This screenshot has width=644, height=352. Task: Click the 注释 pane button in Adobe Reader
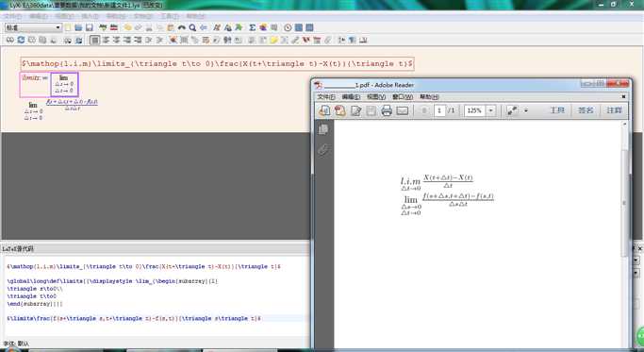point(615,110)
